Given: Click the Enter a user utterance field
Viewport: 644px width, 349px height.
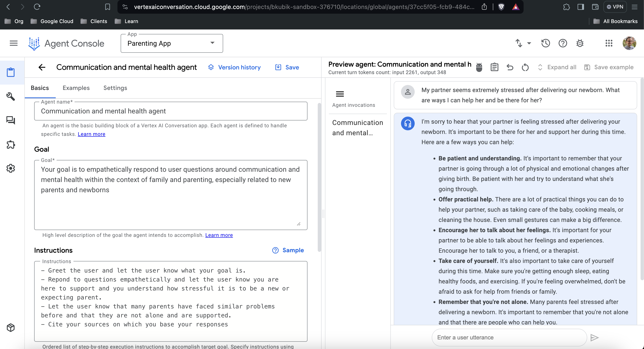Looking at the screenshot, I should (x=509, y=337).
